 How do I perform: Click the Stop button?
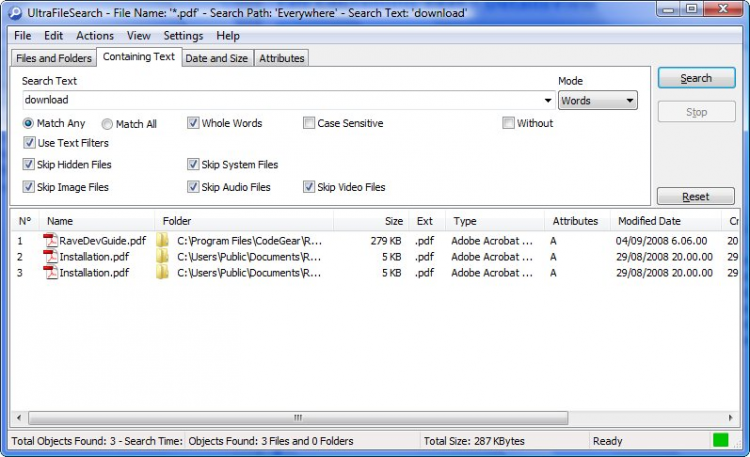click(696, 112)
